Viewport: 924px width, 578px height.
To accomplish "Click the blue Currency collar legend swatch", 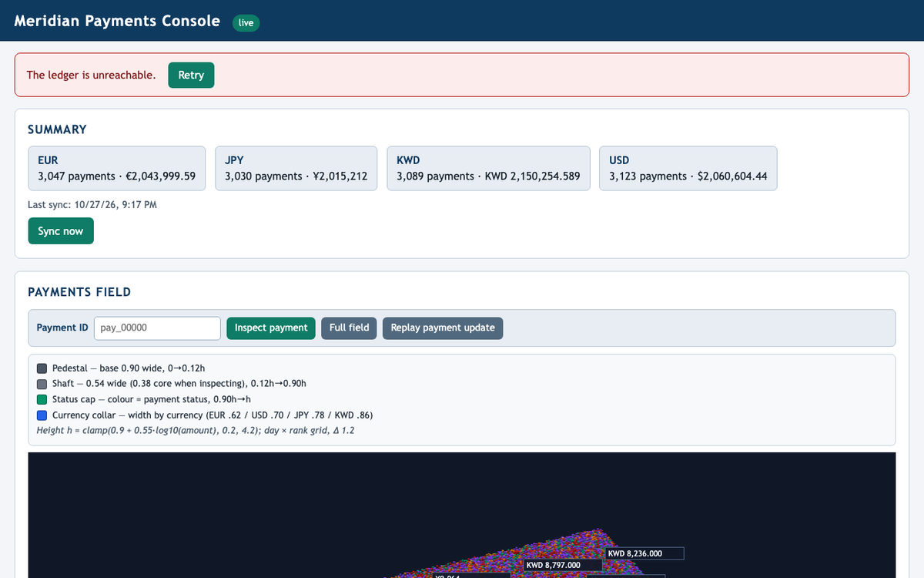I will pos(42,415).
